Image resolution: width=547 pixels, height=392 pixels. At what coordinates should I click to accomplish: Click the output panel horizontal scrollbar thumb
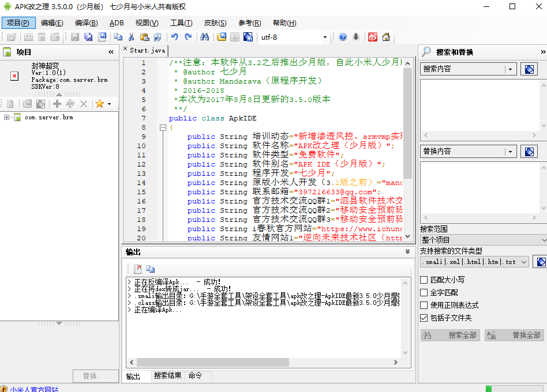(213, 363)
